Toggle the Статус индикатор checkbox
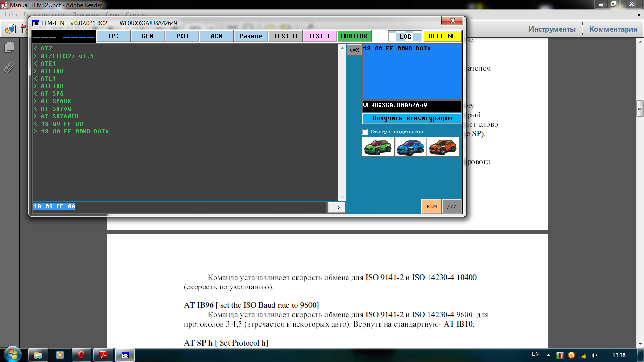The width and height of the screenshot is (644, 362). [x=365, y=132]
